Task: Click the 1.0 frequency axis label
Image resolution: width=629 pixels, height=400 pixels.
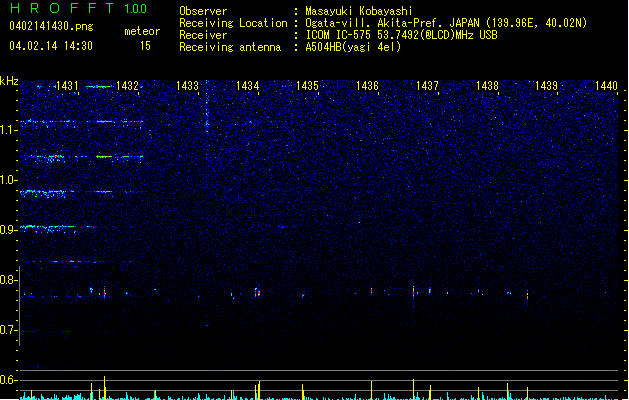Action: click(x=8, y=180)
